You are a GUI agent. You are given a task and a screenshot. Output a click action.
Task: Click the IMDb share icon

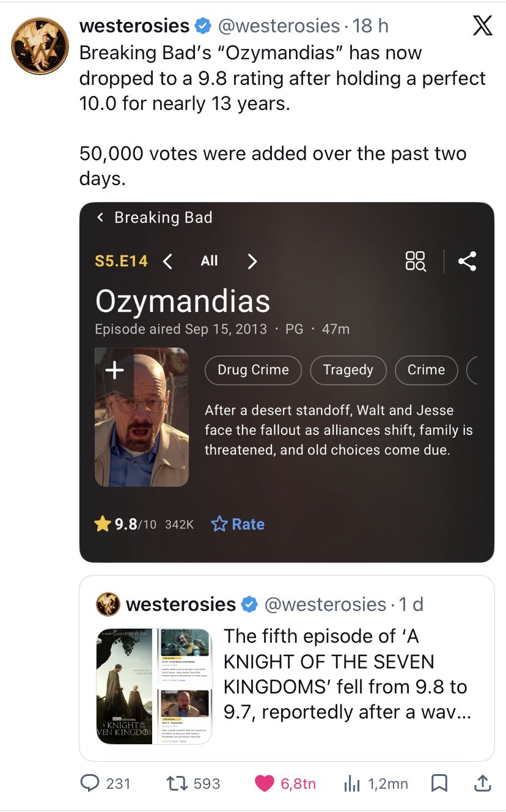(x=467, y=261)
